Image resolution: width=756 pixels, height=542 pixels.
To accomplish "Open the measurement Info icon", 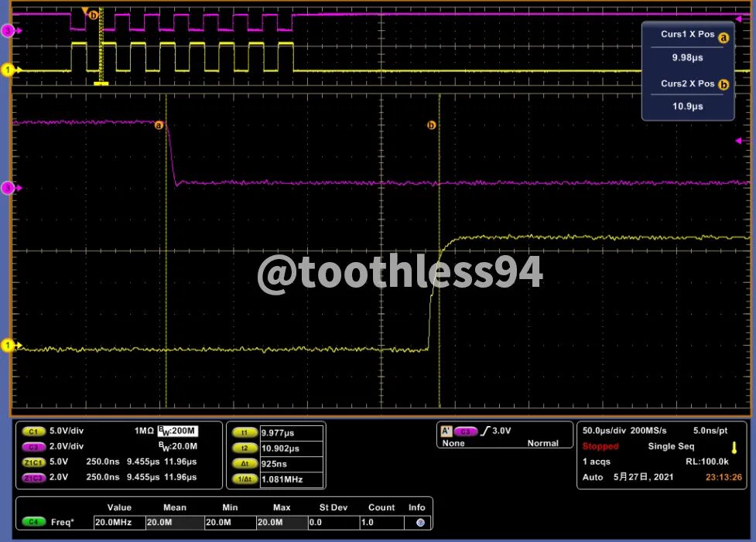I will click(420, 522).
